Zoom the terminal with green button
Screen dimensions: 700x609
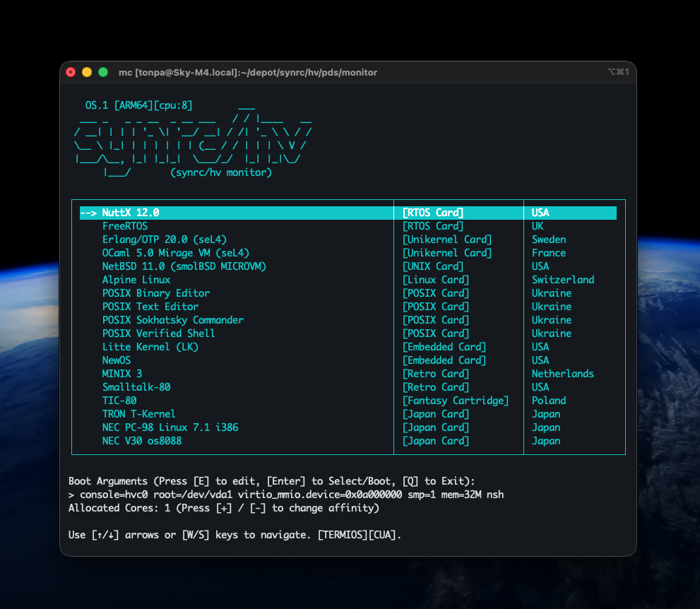[103, 72]
